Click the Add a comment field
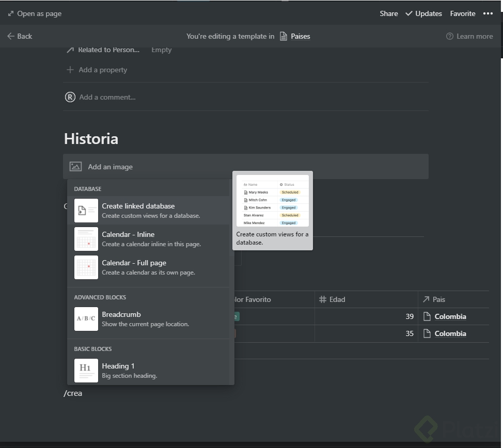Image resolution: width=503 pixels, height=448 pixels. 107,97
